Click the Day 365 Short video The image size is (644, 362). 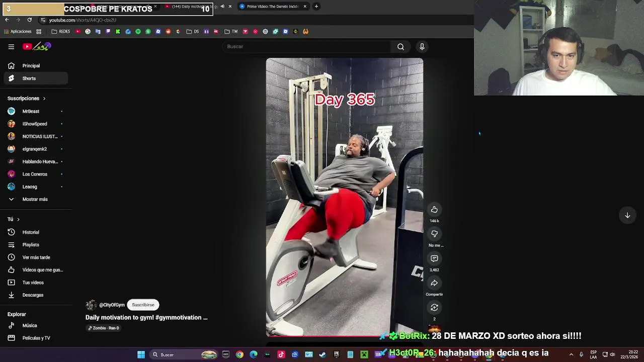point(345,197)
